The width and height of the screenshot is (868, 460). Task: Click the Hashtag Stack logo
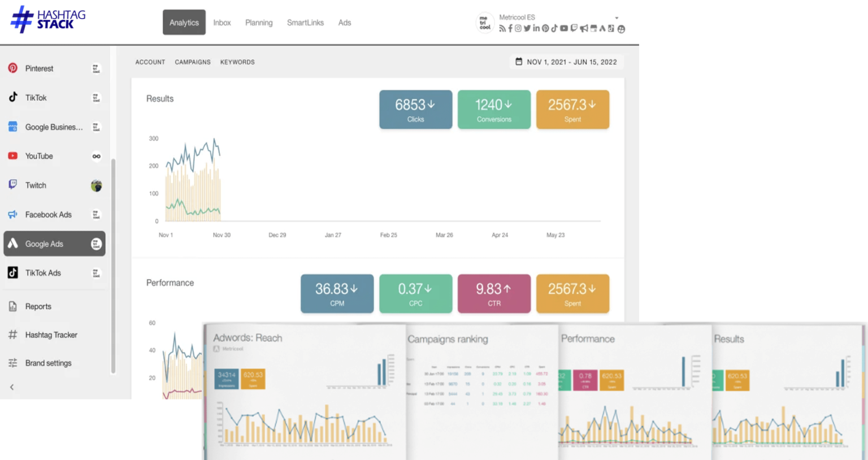click(x=48, y=20)
